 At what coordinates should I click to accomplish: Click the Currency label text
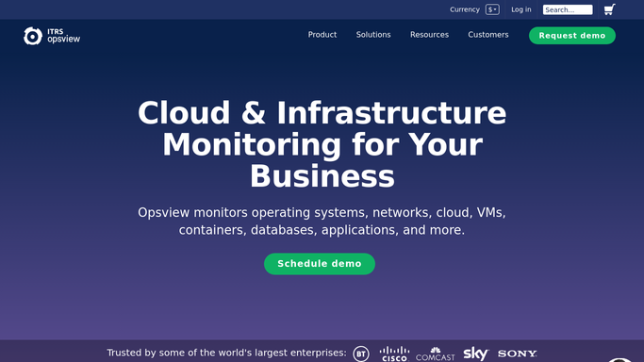click(465, 9)
